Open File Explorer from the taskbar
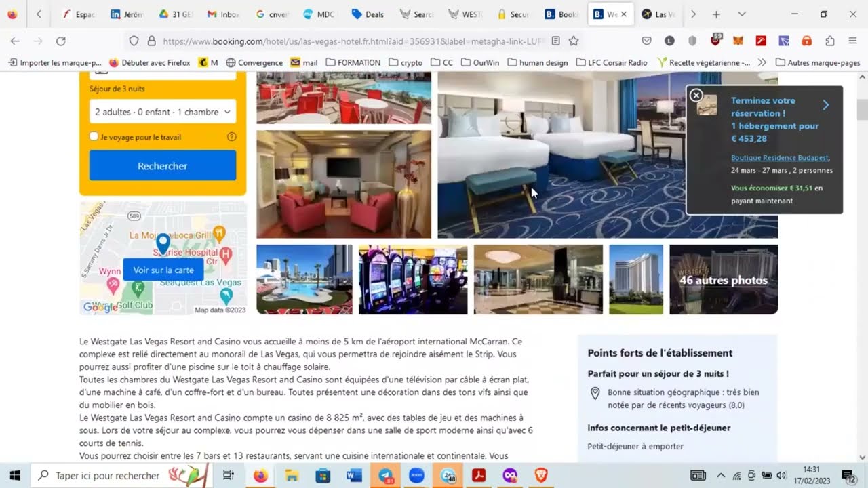This screenshot has width=868, height=488. pyautogui.click(x=292, y=475)
